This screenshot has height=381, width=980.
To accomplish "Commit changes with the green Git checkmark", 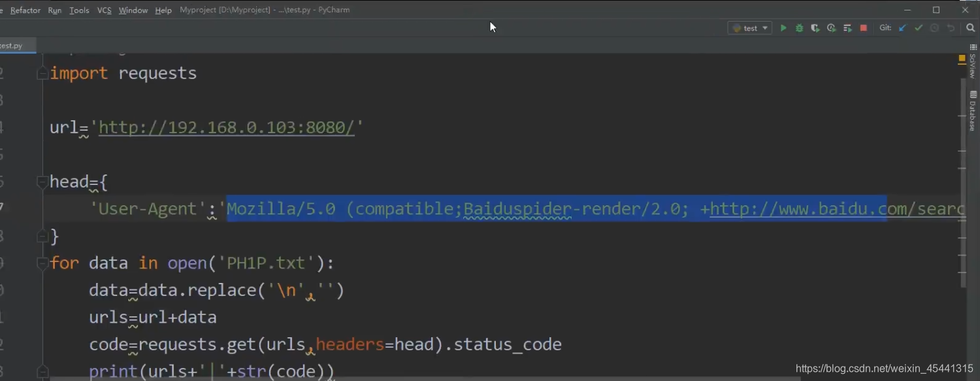I will [919, 28].
